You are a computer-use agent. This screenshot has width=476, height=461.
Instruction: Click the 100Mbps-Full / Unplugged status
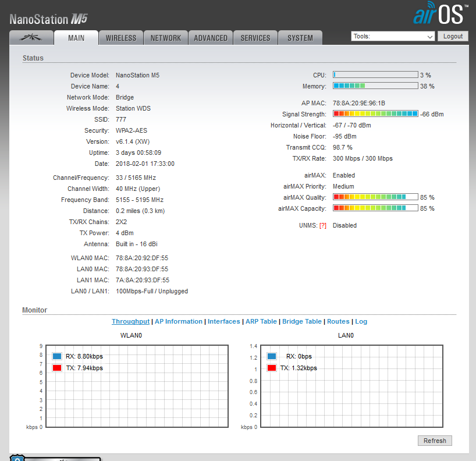click(152, 291)
